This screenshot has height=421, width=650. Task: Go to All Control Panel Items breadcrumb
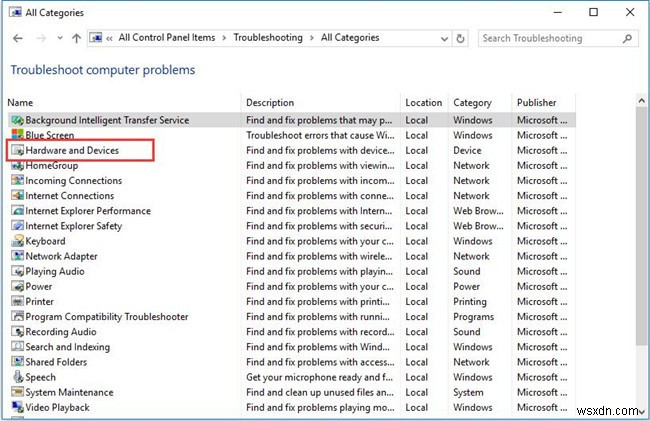click(167, 38)
